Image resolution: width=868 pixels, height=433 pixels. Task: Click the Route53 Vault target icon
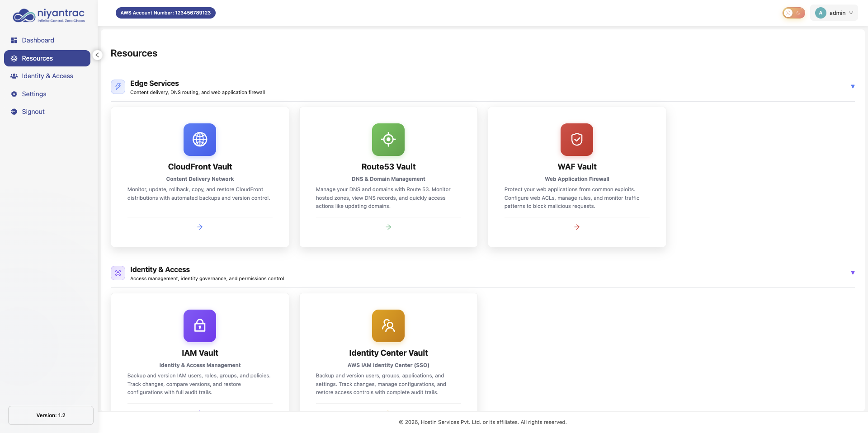388,140
